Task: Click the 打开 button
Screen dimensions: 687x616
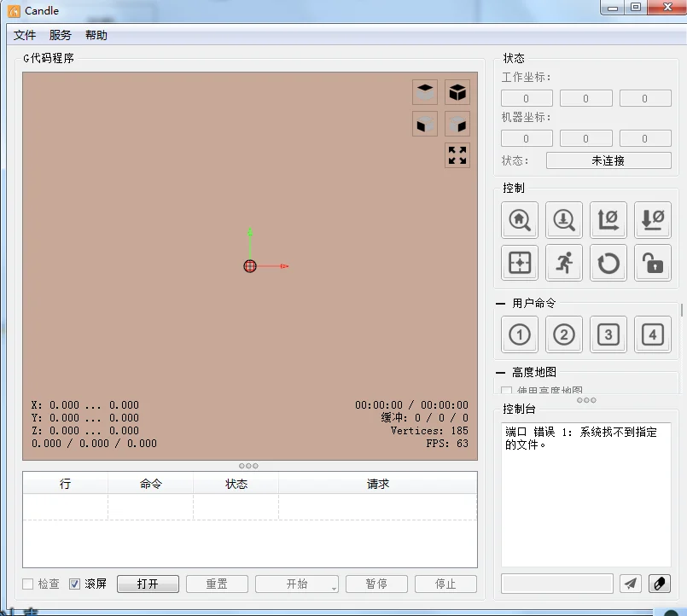Action: (148, 584)
